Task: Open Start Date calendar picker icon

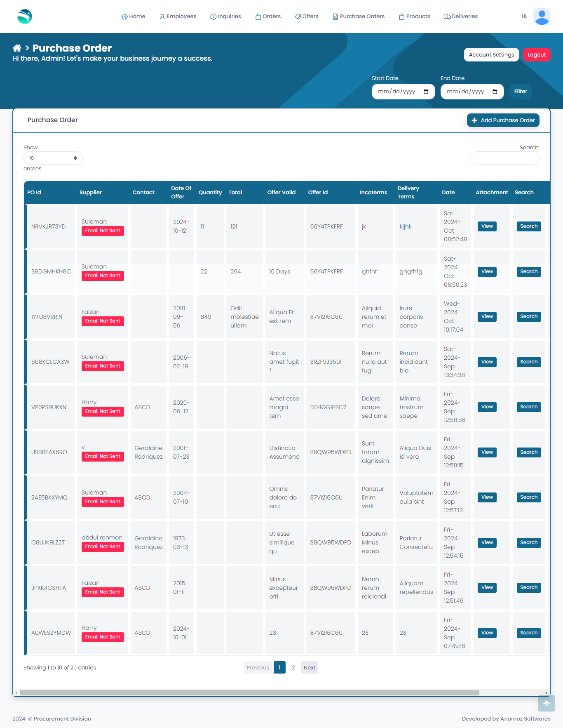Action: [x=426, y=92]
